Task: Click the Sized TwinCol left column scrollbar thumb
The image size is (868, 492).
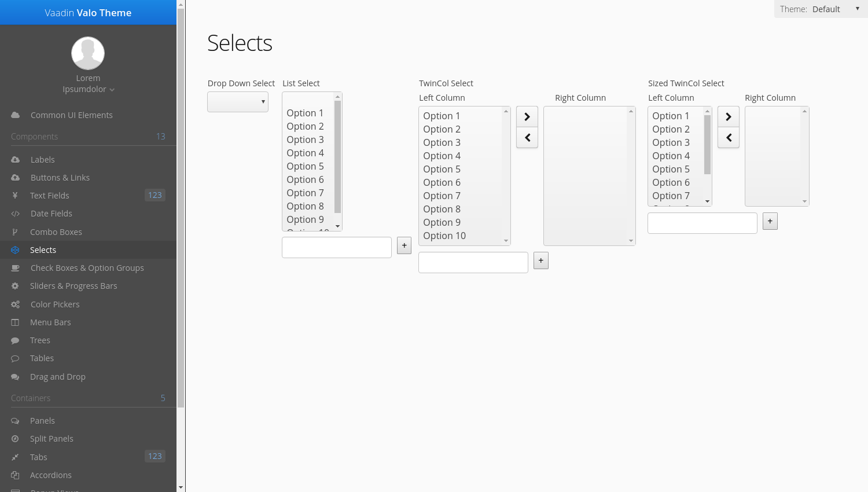Action: coord(707,144)
